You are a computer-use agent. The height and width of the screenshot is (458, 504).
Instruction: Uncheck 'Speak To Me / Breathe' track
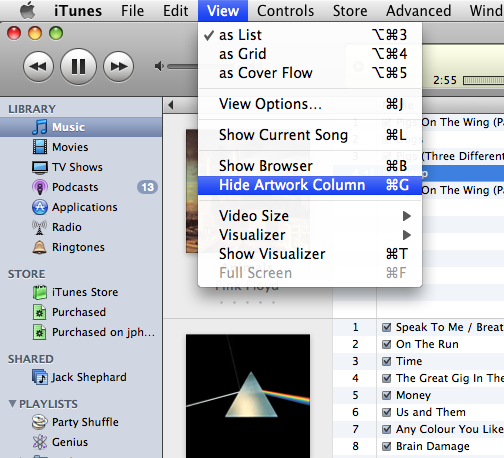click(x=386, y=327)
